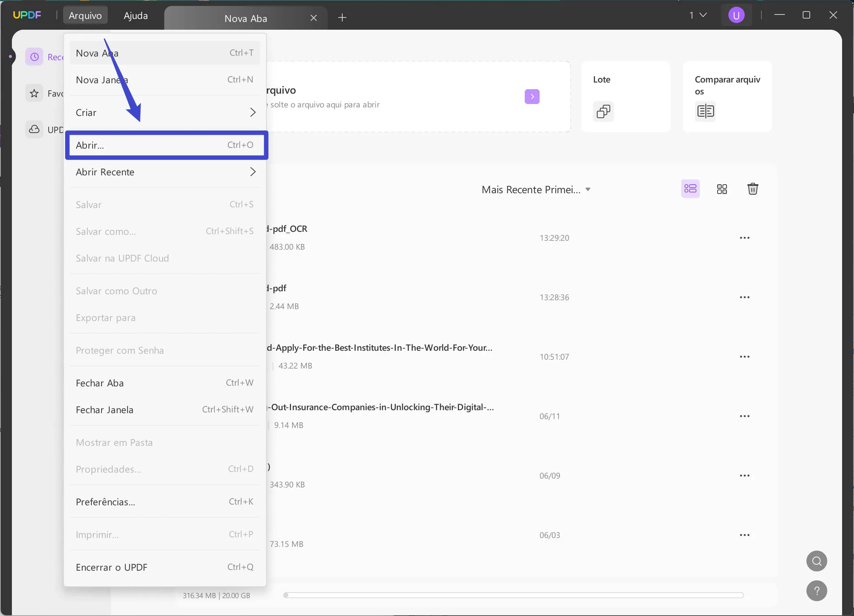Choose Encerrar o UPDF
This screenshot has width=854, height=616.
(x=166, y=567)
